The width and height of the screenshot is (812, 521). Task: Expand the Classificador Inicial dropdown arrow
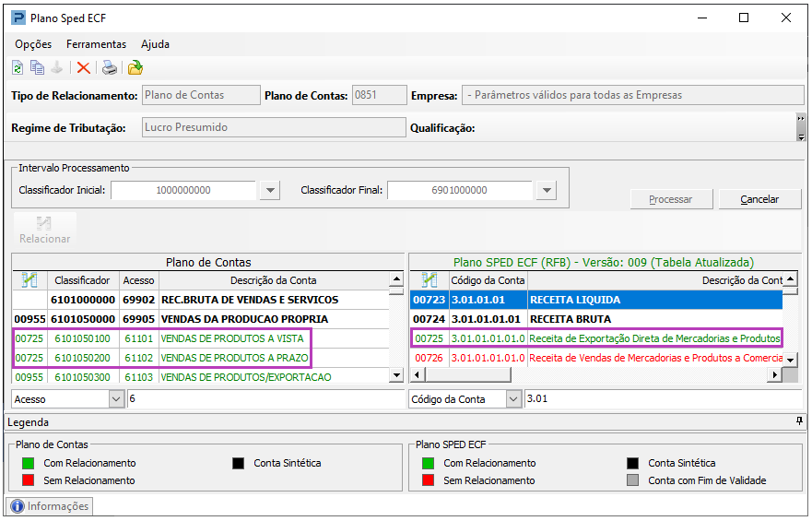tap(270, 190)
